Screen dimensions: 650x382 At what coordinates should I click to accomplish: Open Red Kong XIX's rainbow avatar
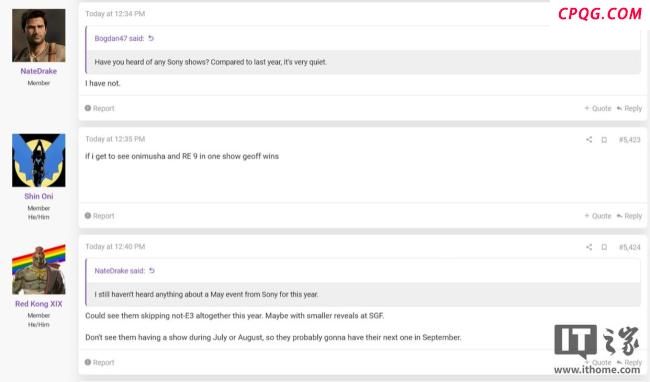tap(39, 269)
